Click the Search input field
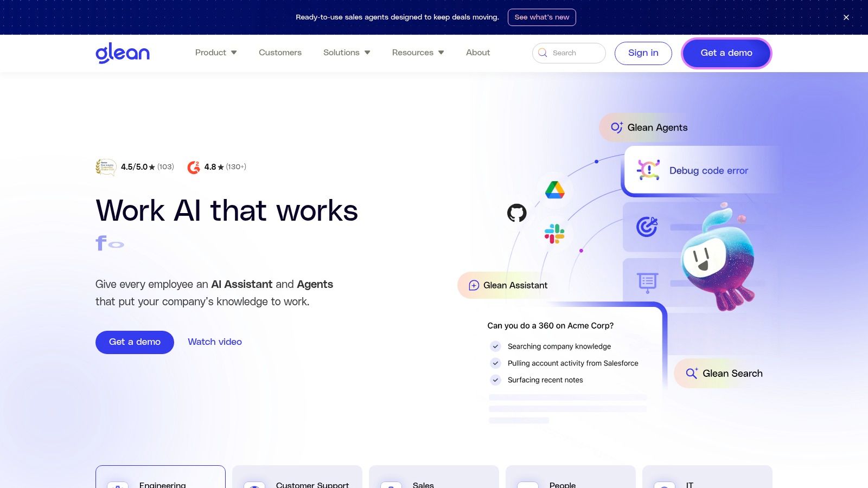 click(569, 53)
